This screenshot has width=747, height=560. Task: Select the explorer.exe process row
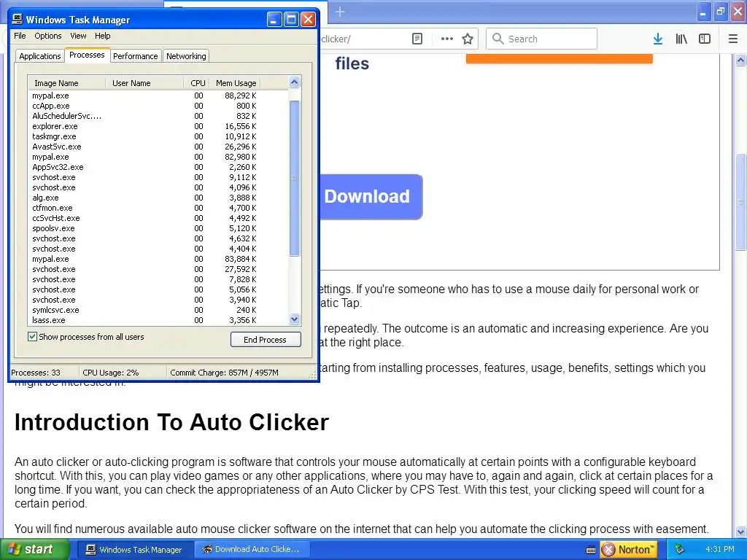[158, 126]
